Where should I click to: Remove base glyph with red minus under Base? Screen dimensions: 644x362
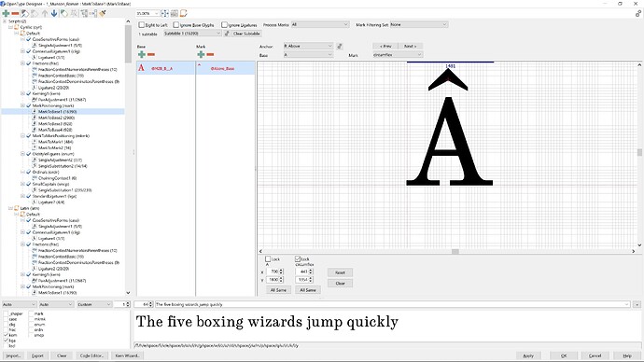click(151, 54)
